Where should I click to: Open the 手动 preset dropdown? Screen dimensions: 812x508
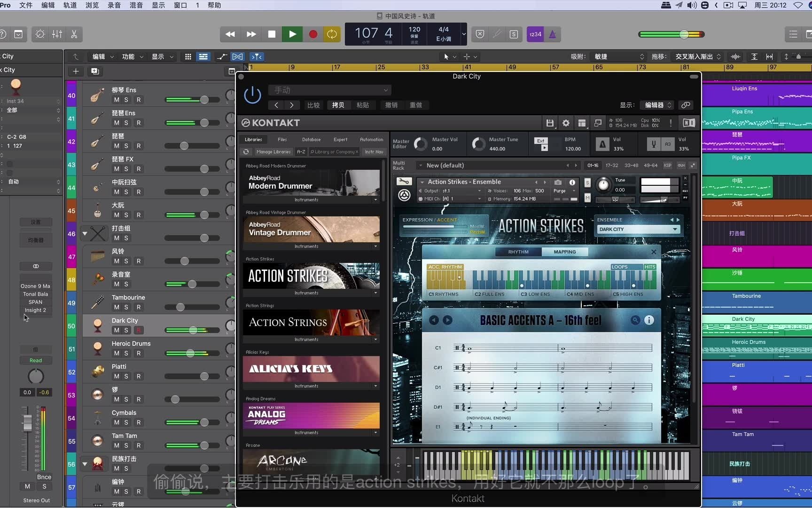[329, 90]
